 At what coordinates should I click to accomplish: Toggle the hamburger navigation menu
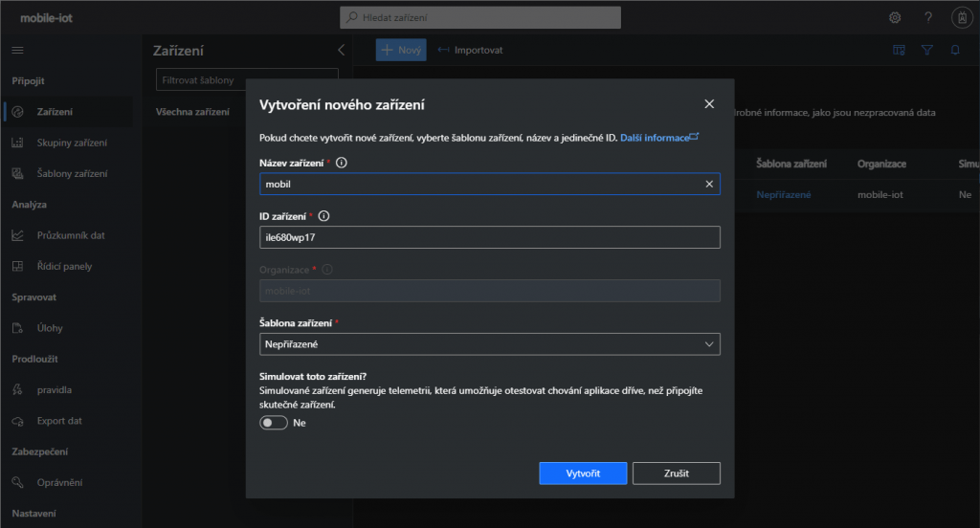coord(17,50)
